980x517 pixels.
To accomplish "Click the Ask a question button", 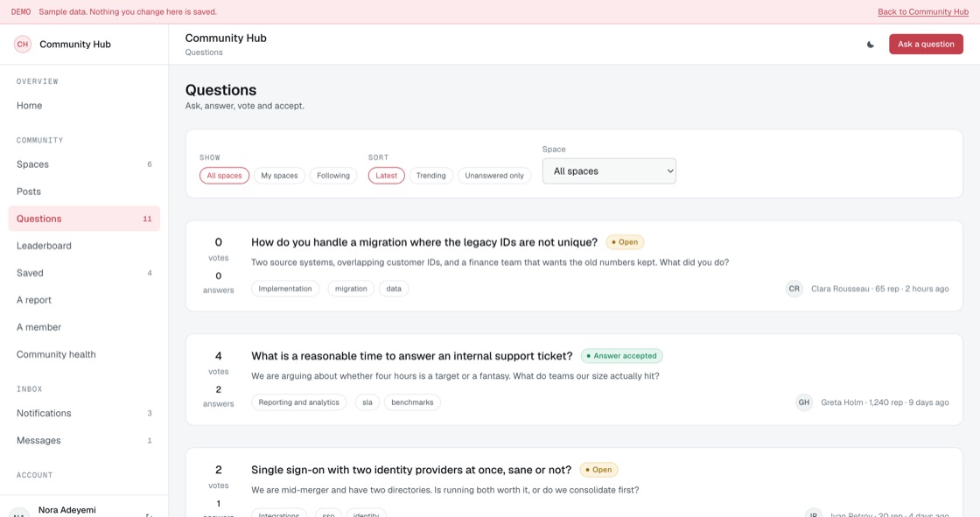I will (926, 45).
